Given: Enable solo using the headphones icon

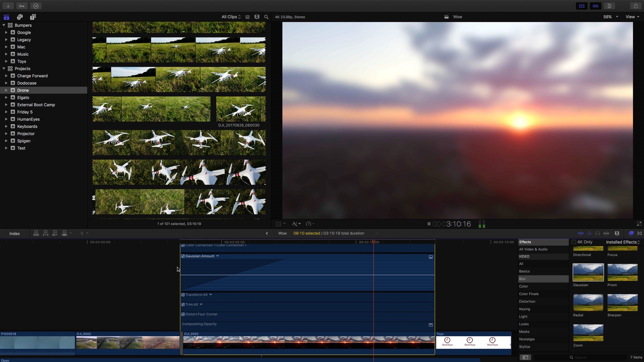Looking at the screenshot, I should click(x=598, y=233).
